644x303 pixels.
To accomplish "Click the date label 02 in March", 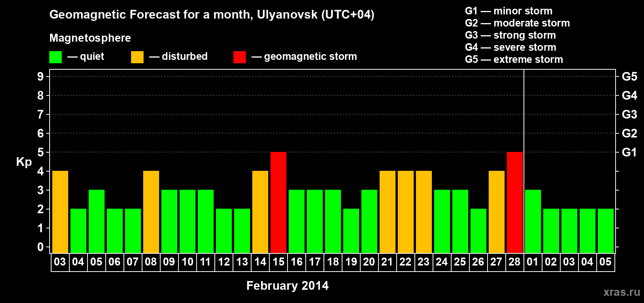I will 551,262.
